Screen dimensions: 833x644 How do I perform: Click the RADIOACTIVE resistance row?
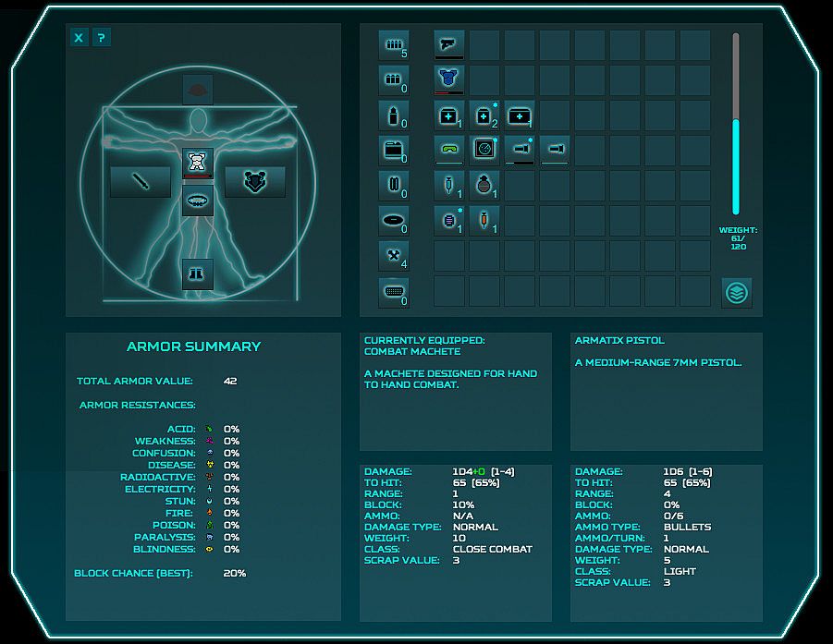click(179, 478)
